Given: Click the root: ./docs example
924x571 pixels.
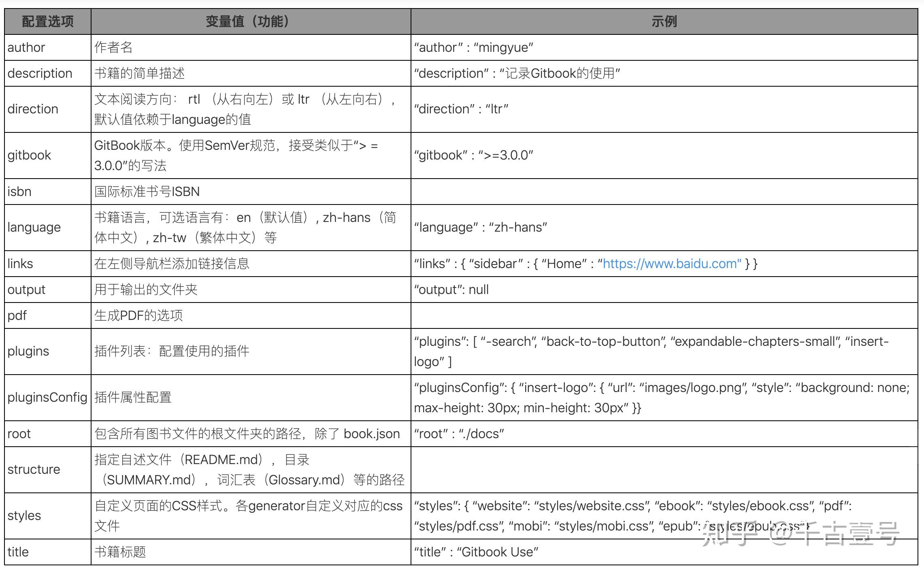Looking at the screenshot, I should (458, 433).
